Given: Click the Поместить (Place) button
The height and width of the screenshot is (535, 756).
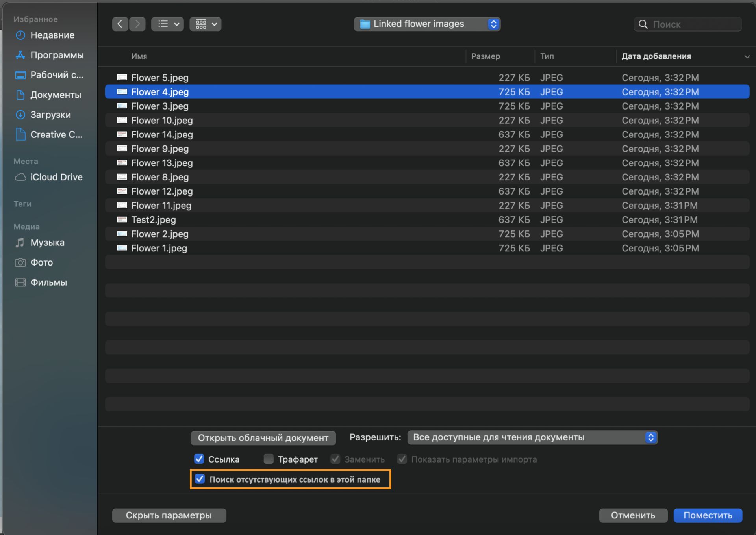Looking at the screenshot, I should (708, 515).
